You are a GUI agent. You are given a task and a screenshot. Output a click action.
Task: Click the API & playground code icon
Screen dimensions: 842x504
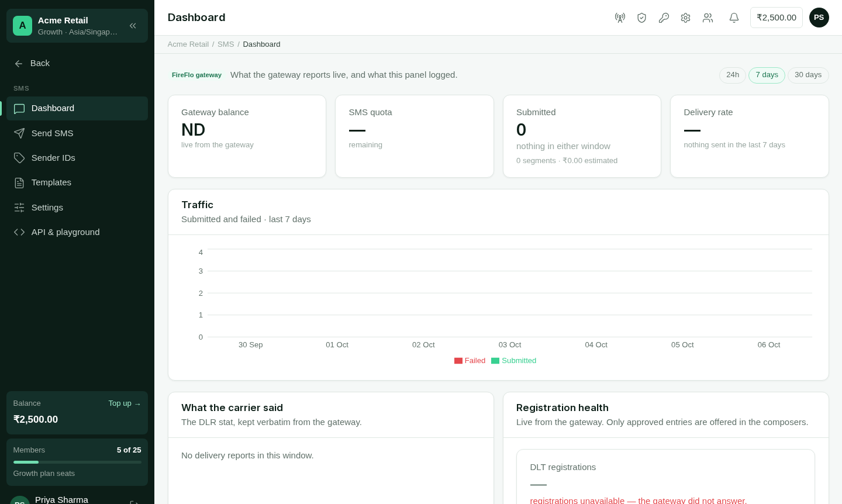[19, 232]
